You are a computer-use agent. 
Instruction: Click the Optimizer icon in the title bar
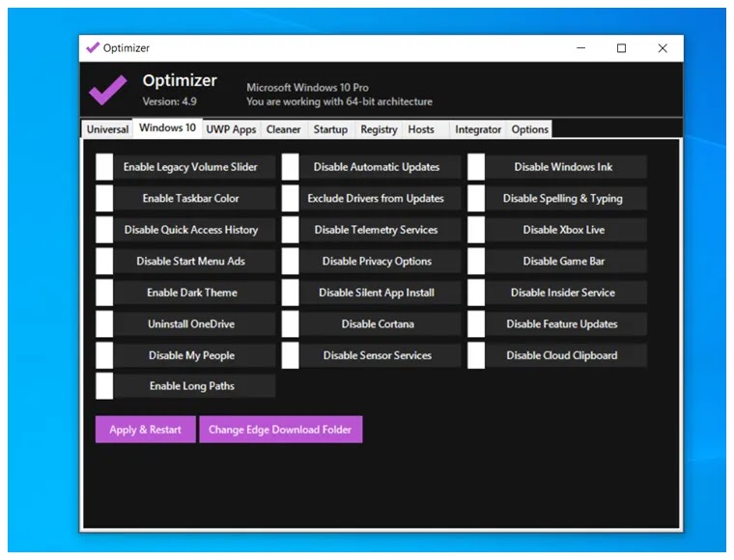click(x=93, y=47)
